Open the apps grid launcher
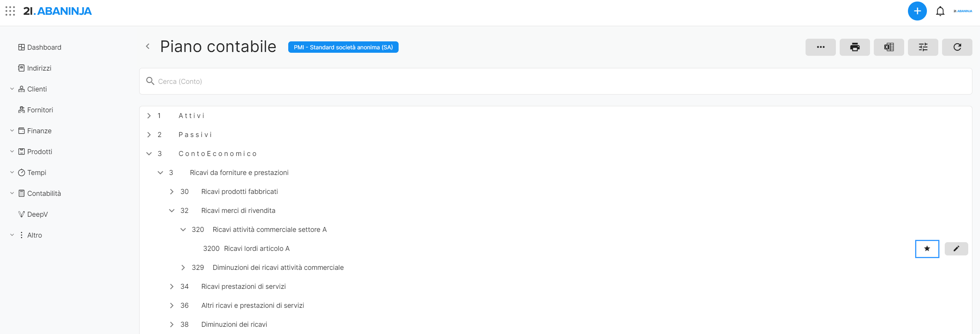This screenshot has height=334, width=980. [10, 11]
